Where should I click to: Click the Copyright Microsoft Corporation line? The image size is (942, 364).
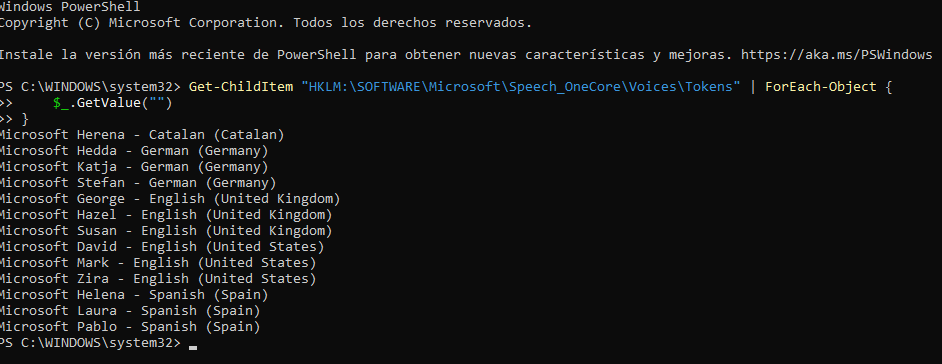(266, 23)
